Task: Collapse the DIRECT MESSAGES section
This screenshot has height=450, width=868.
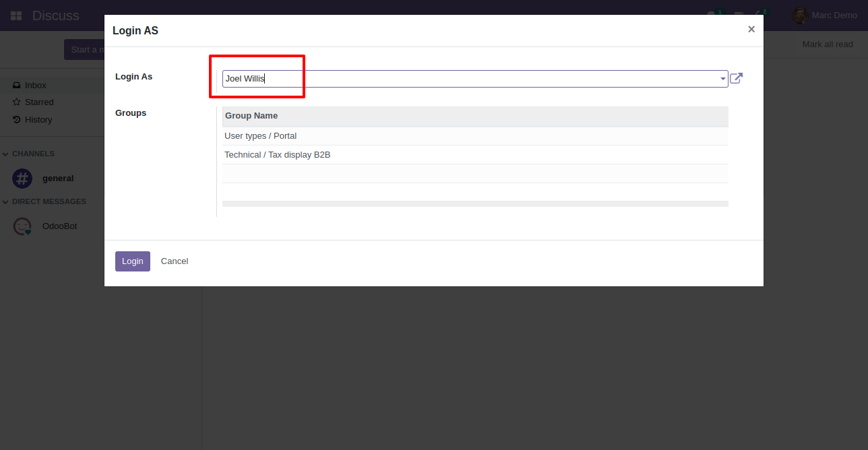Action: (44, 201)
